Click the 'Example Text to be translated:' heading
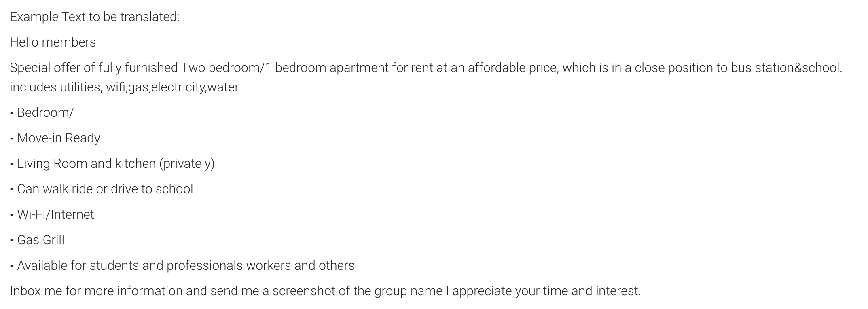The width and height of the screenshot is (868, 309). click(95, 17)
